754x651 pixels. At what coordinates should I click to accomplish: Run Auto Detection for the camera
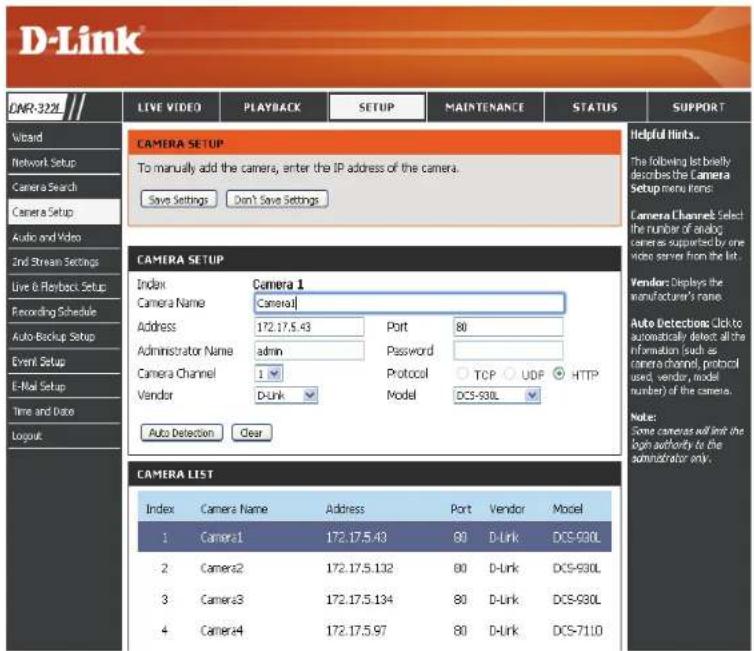(182, 433)
